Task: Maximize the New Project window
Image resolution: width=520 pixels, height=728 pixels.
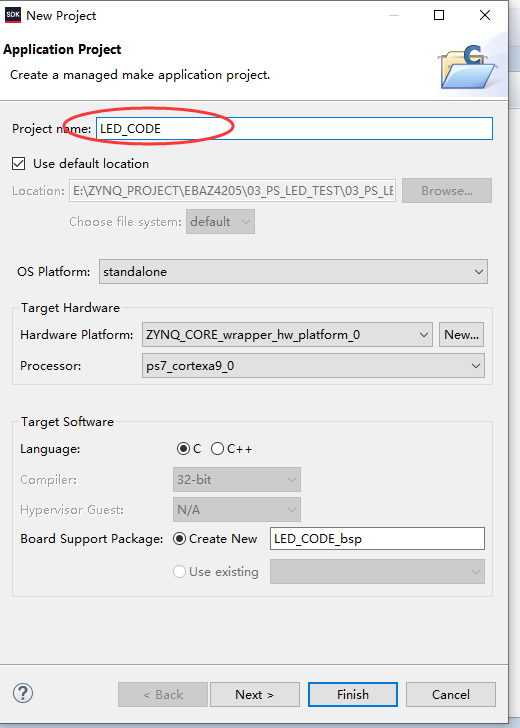Action: (x=439, y=15)
